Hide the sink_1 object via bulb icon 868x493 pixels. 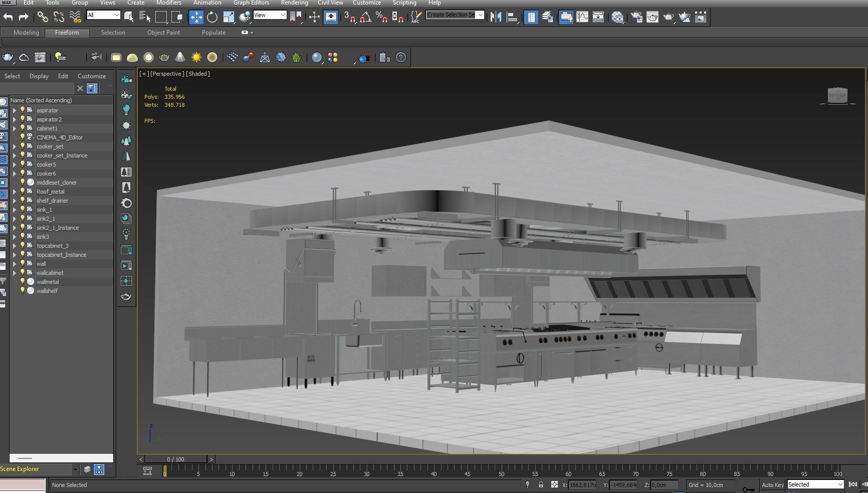22,210
